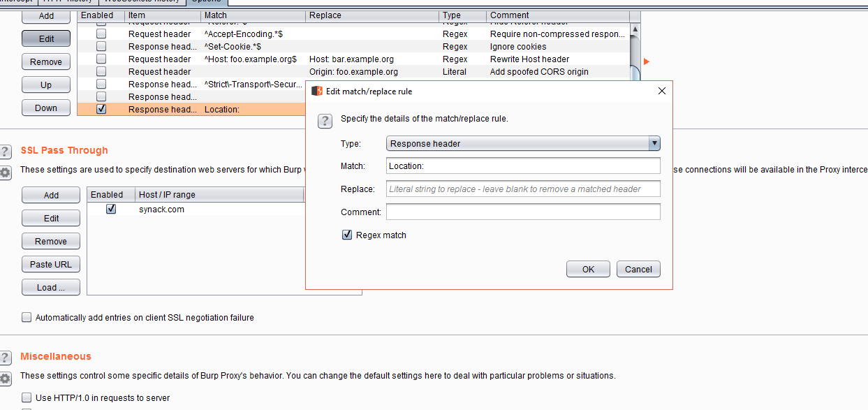868x410 pixels.
Task: Enable automatically add entries on SSL negotiation failure
Action: pyautogui.click(x=27, y=318)
